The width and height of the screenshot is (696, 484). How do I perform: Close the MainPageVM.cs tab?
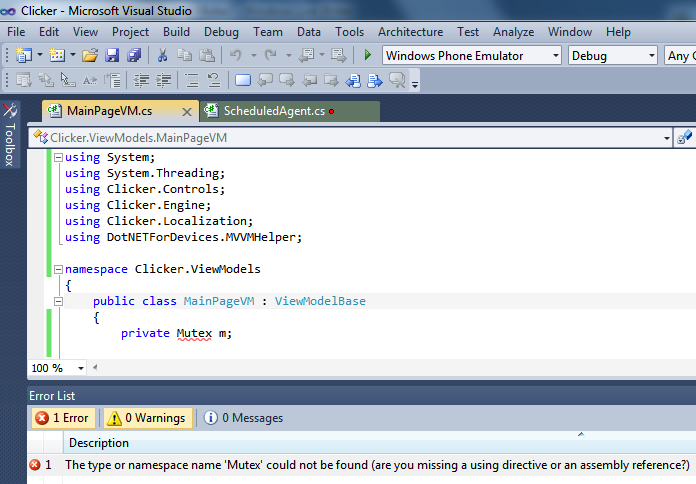click(x=186, y=111)
